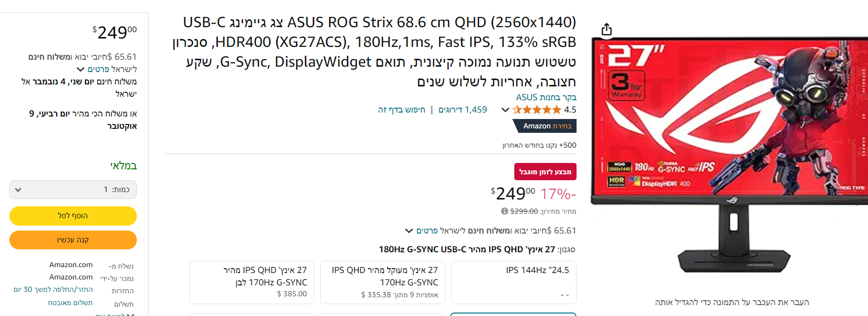Click the orange Buy Now button
The width and height of the screenshot is (868, 316).
[73, 240]
